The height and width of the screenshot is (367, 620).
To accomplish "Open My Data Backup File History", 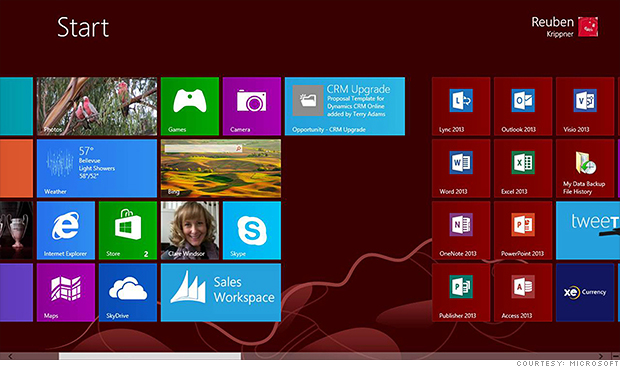I will [x=585, y=168].
